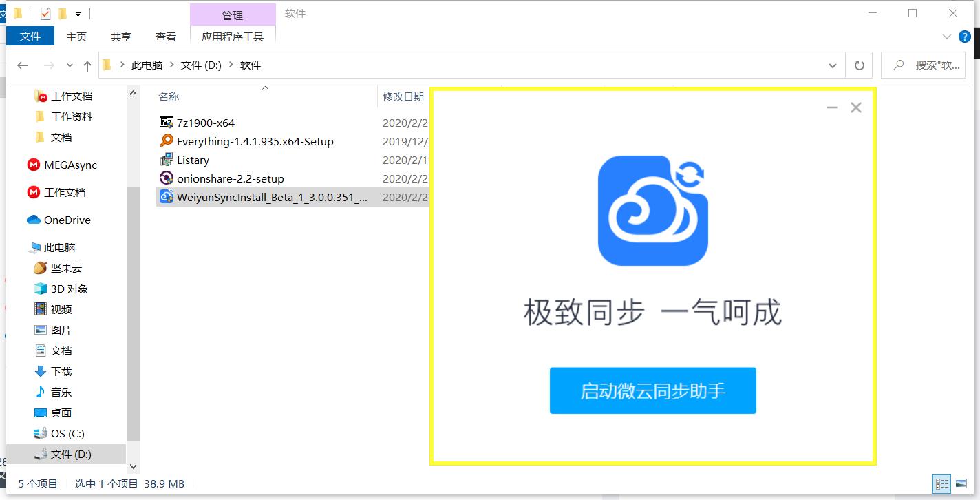The image size is (980, 500).
Task: Select the 坚果云 entry under 此电脑
Action: pyautogui.click(x=61, y=268)
